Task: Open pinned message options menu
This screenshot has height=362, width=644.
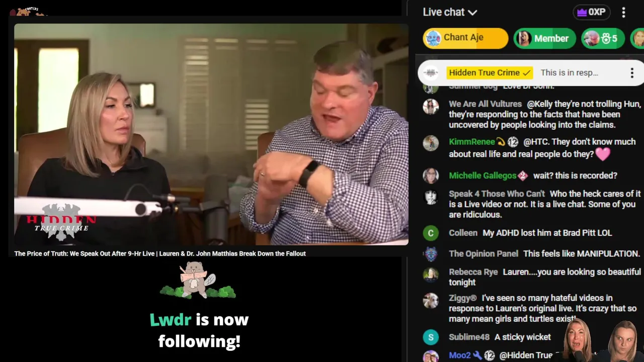Action: (x=632, y=73)
